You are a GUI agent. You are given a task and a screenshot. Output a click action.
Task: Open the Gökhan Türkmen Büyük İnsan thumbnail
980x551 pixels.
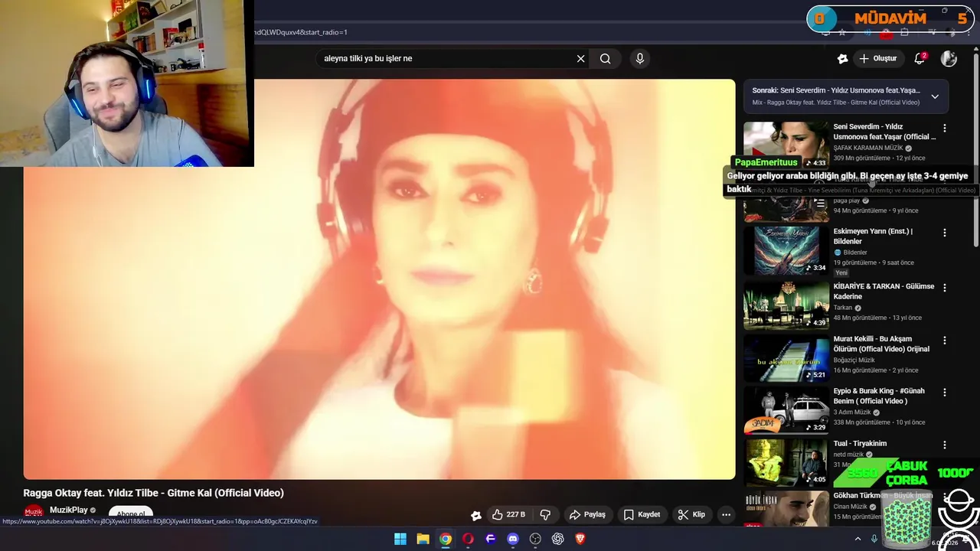pos(786,509)
